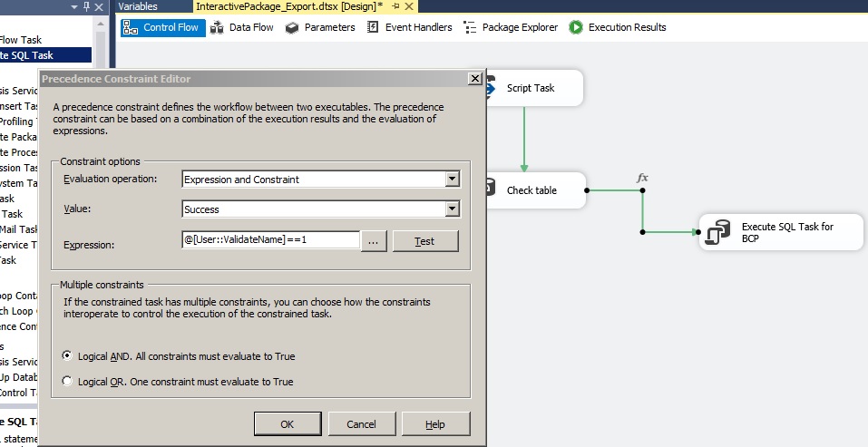Click the Check table task icon
Screen dimensions: 868x447
click(x=491, y=187)
